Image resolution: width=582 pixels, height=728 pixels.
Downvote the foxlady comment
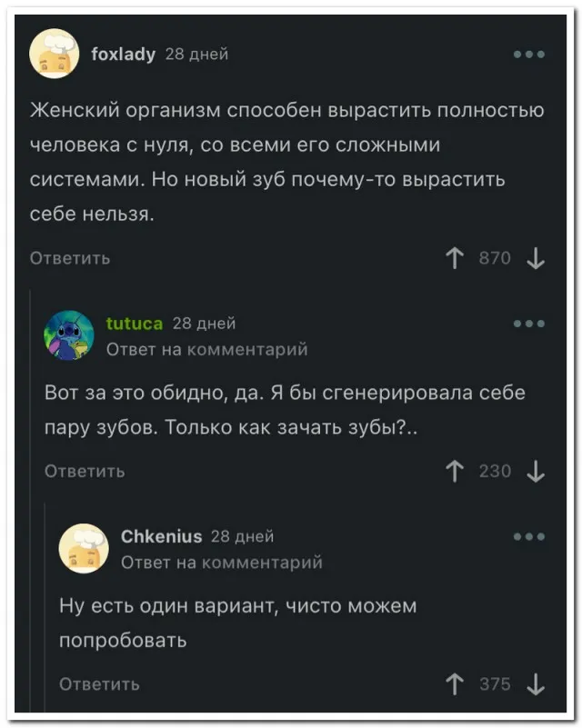coord(536,259)
